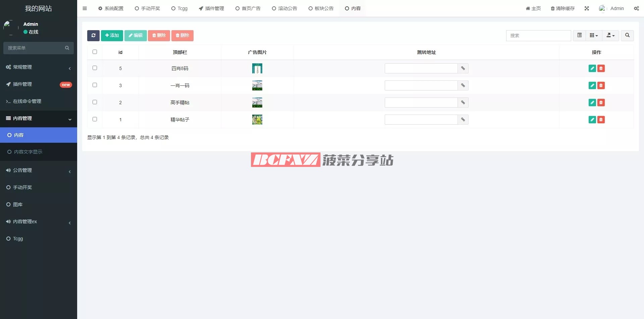Check the checkbox for row with id 3
This screenshot has width=644, height=319.
95,85
